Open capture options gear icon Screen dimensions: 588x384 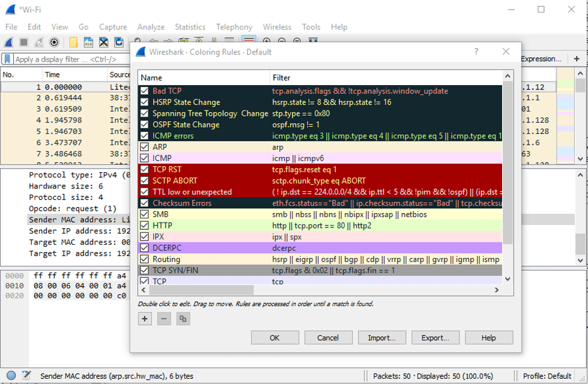click(54, 42)
